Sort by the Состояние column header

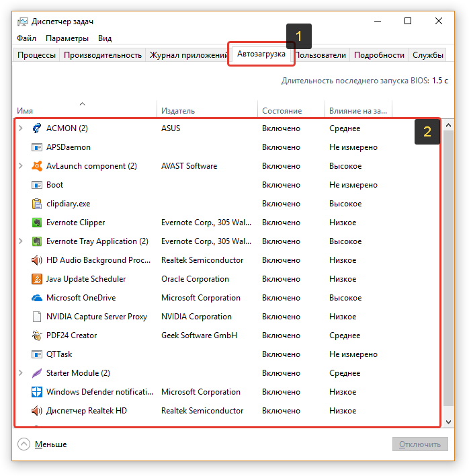291,109
